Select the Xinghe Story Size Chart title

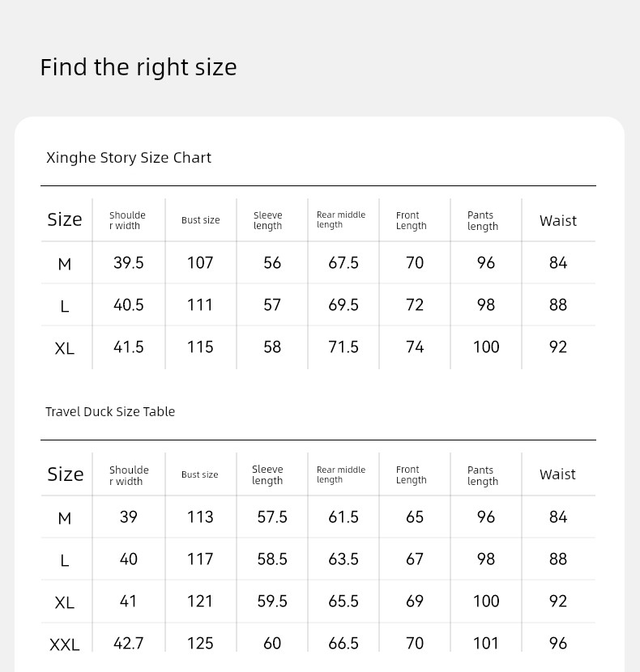point(129,158)
